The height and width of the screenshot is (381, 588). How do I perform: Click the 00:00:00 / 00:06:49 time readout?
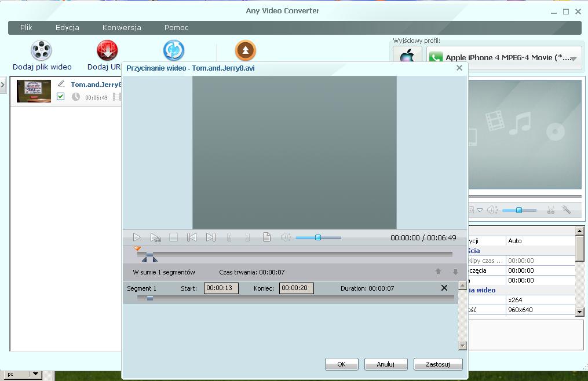click(x=423, y=237)
